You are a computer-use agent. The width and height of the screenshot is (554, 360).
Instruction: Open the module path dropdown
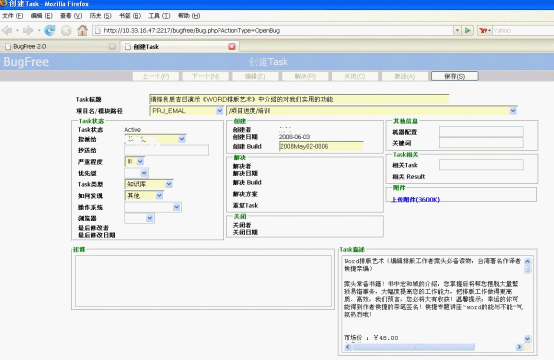[x=372, y=111]
